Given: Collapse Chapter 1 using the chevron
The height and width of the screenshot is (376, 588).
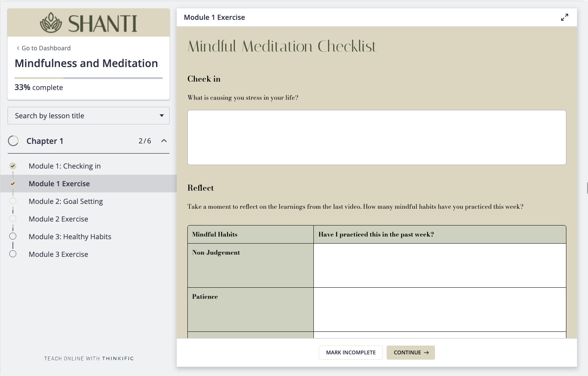Looking at the screenshot, I should (164, 141).
